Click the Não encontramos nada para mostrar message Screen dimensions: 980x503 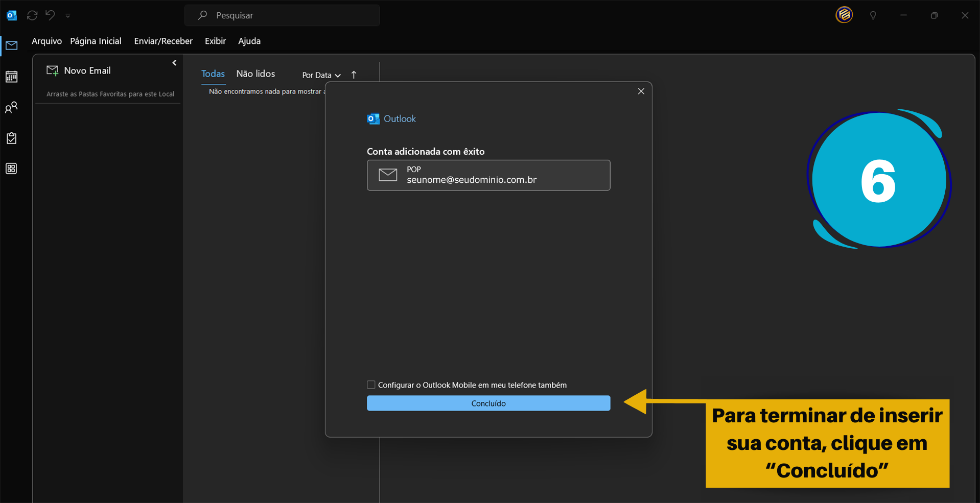267,91
